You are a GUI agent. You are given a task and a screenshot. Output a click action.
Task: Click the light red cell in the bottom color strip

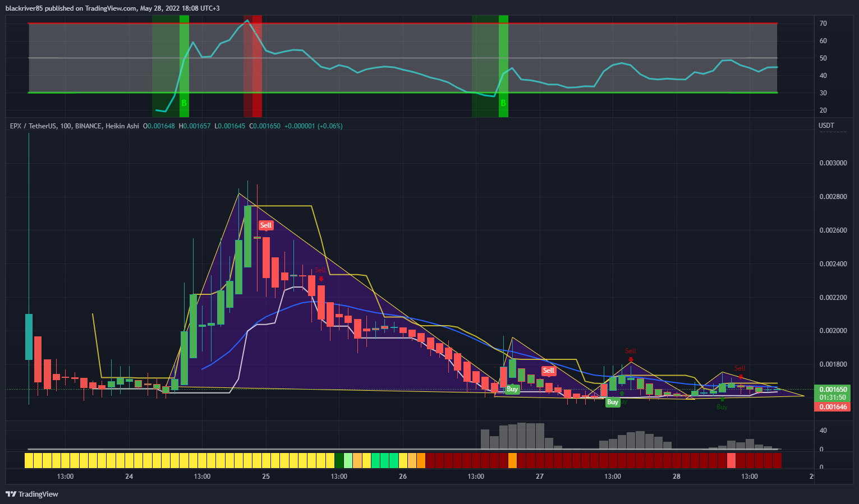click(731, 461)
